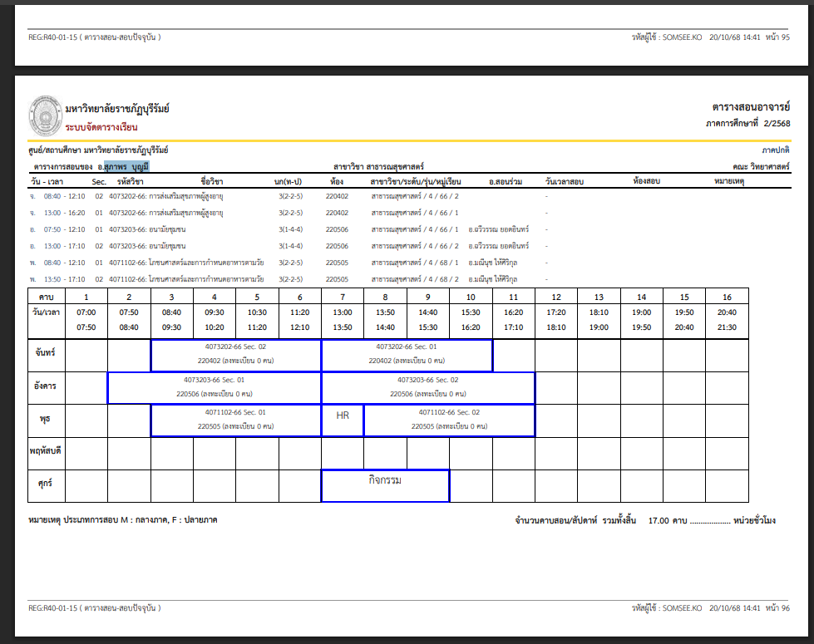Click the Monday block 4073202-66 Sec. 01
814x644 pixels.
coord(407,356)
